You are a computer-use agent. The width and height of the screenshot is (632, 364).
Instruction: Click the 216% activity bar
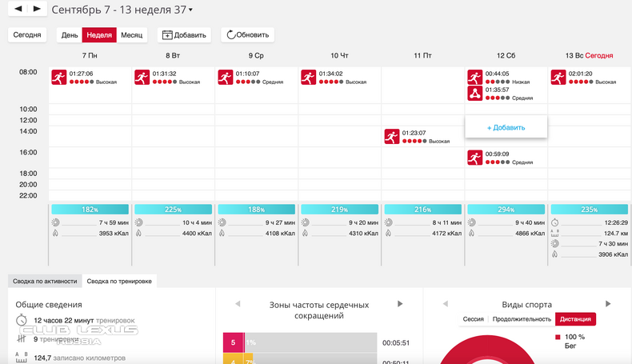tap(423, 210)
